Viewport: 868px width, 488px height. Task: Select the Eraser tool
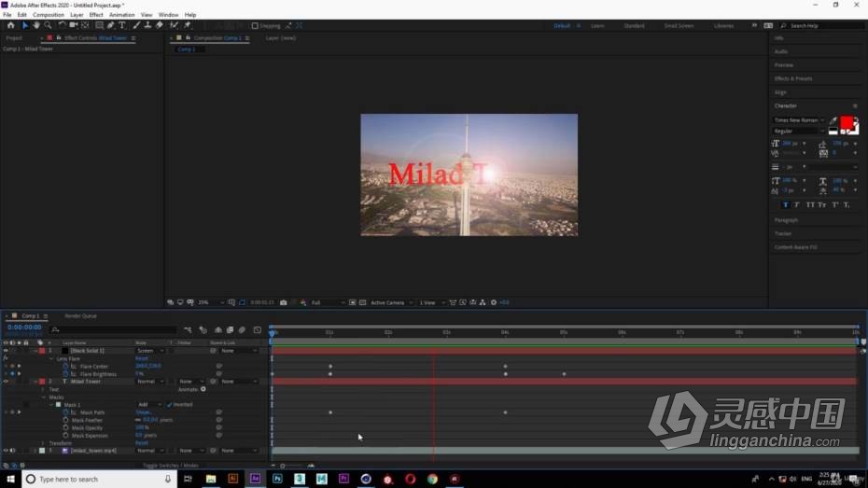(160, 25)
